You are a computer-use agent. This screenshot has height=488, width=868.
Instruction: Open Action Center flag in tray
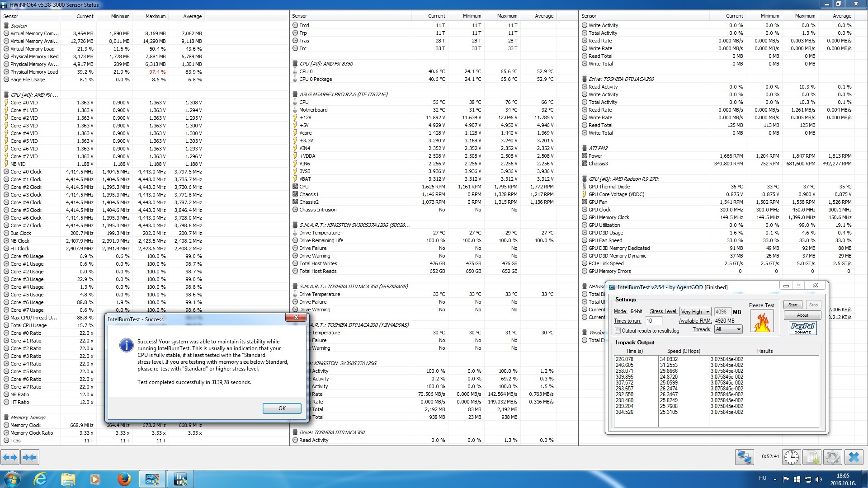tap(786, 479)
